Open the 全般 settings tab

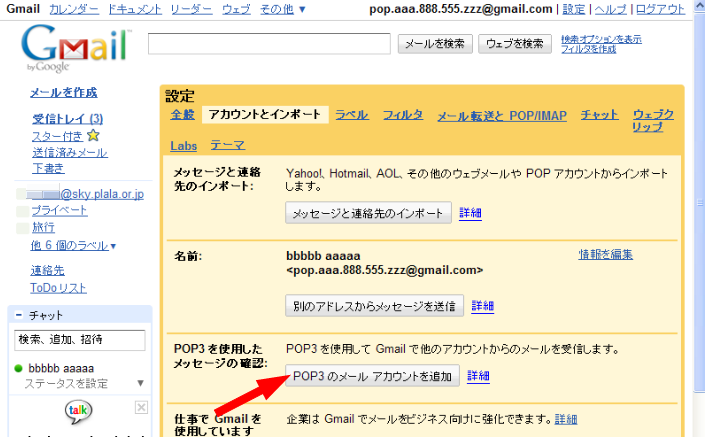point(183,115)
